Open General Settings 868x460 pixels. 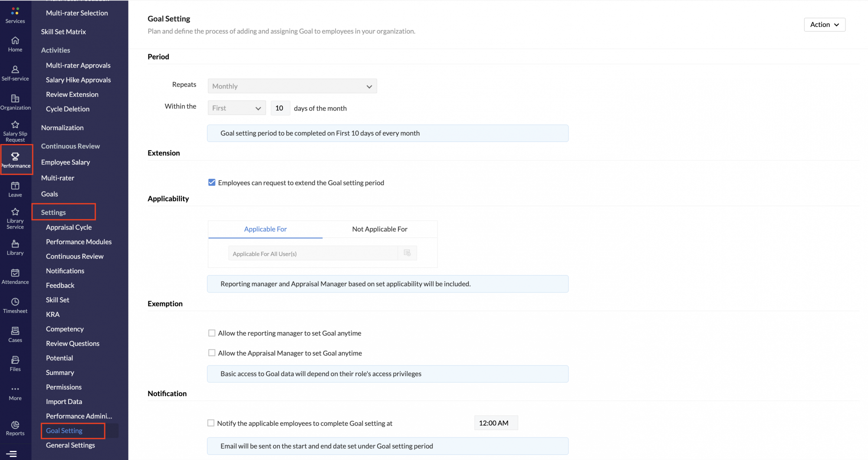(70, 445)
